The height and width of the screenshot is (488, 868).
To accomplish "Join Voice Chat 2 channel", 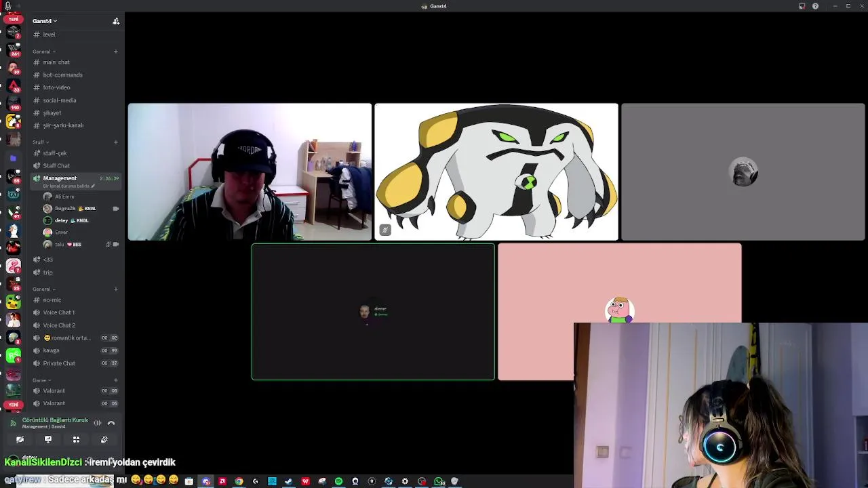I will click(76, 325).
